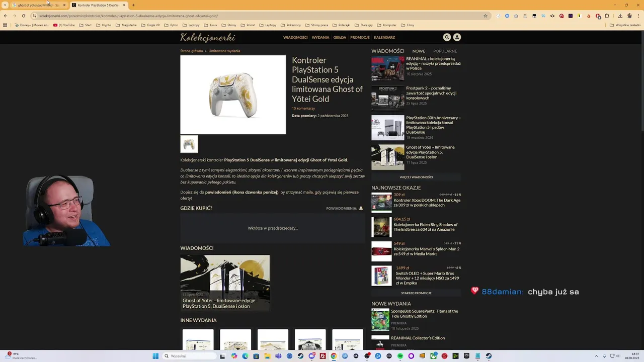Open the PROMOCJE menu item
This screenshot has width=644, height=362.
tap(360, 38)
